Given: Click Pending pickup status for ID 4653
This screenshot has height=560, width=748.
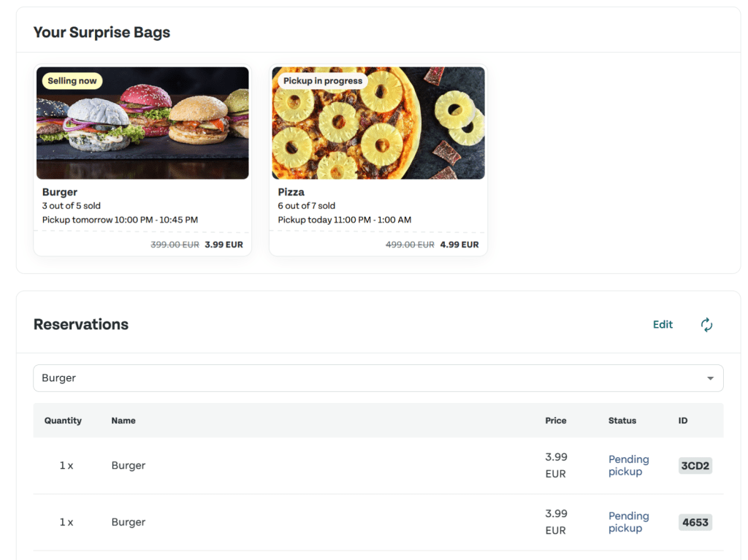Looking at the screenshot, I should (x=628, y=522).
